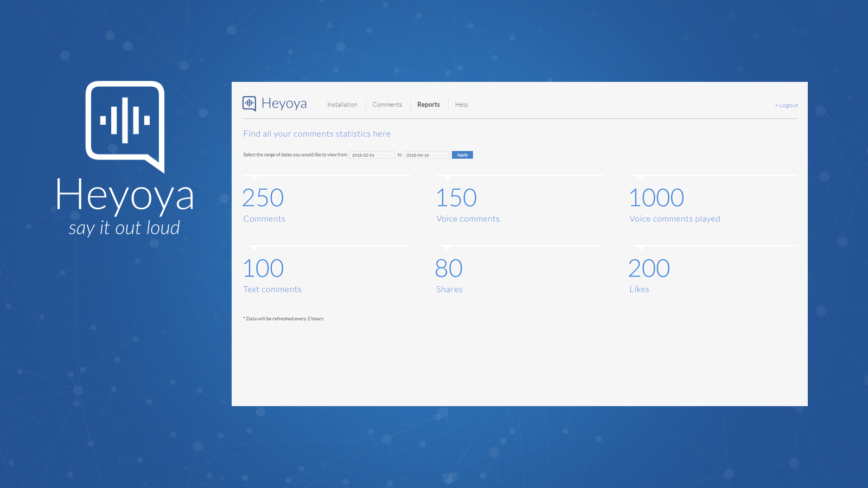This screenshot has height=488, width=868.
Task: Click the 'Voice comments played' label
Action: tap(675, 219)
